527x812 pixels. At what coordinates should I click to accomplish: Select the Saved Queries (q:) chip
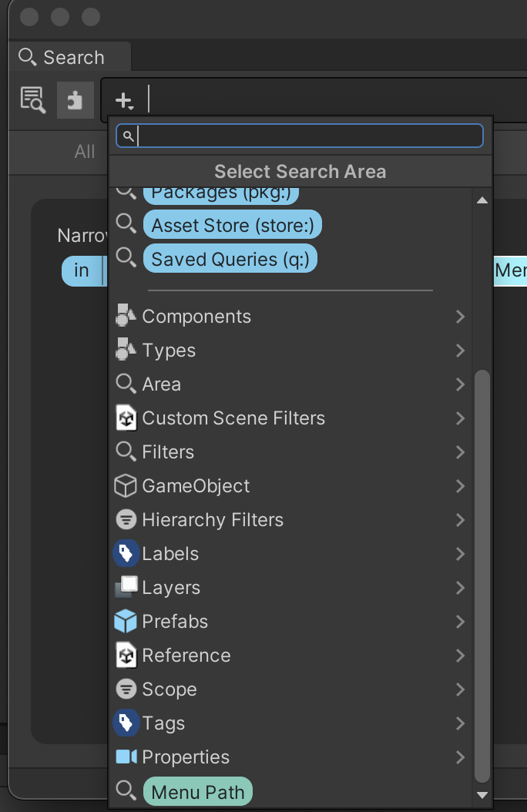(230, 260)
